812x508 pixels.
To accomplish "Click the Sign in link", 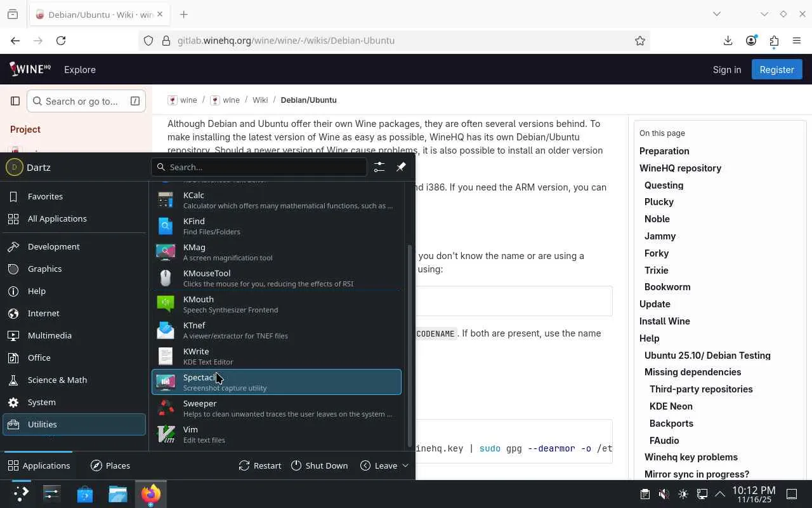I will [x=727, y=69].
